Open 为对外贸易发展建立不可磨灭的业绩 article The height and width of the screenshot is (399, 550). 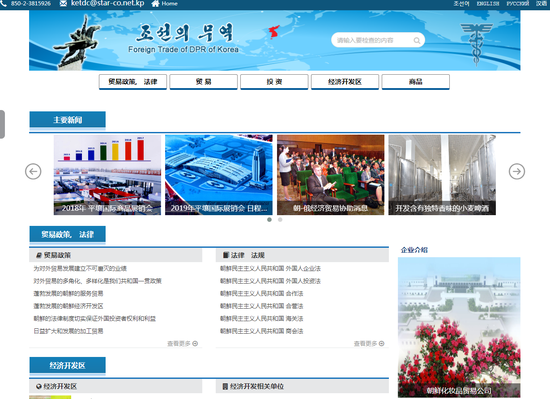coord(80,269)
